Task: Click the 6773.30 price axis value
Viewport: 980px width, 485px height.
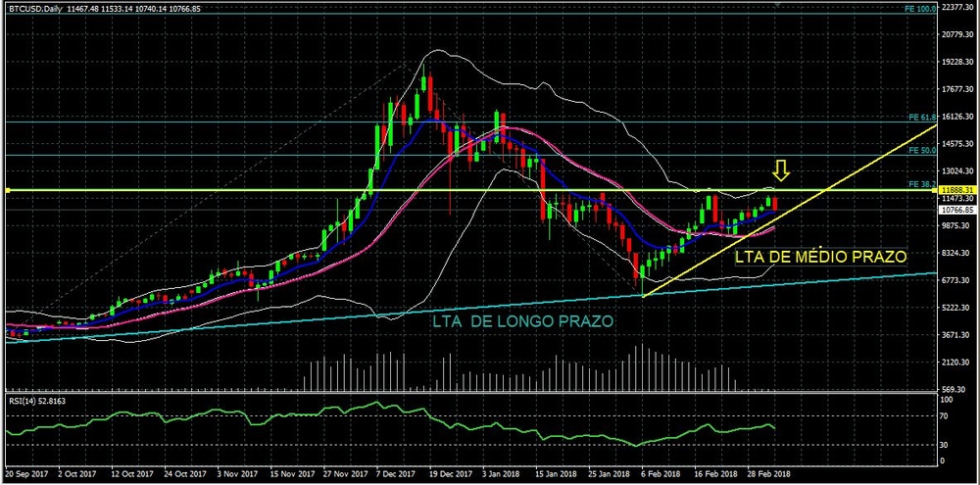Action: point(956,280)
